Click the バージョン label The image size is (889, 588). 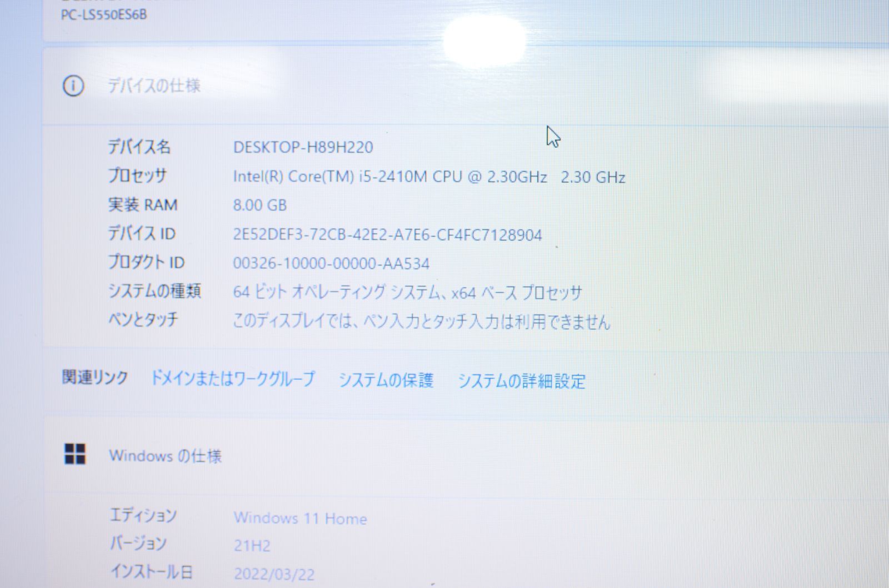138,543
